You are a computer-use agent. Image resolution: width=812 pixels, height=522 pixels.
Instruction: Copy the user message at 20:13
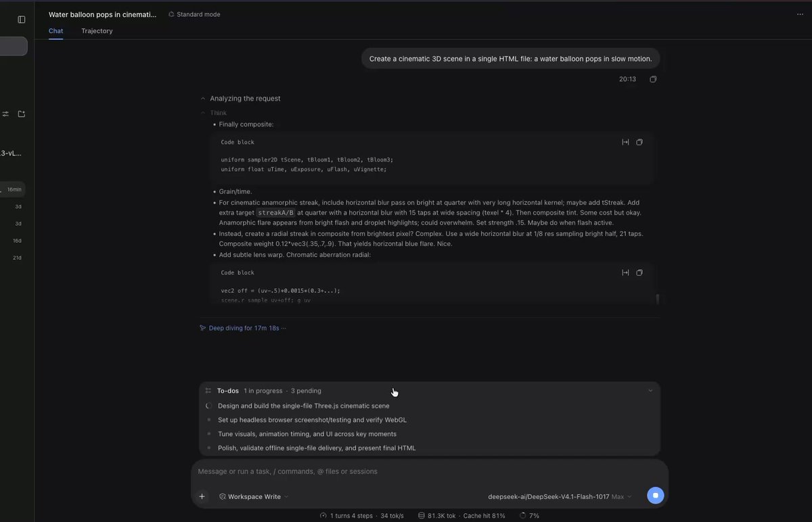coord(653,79)
